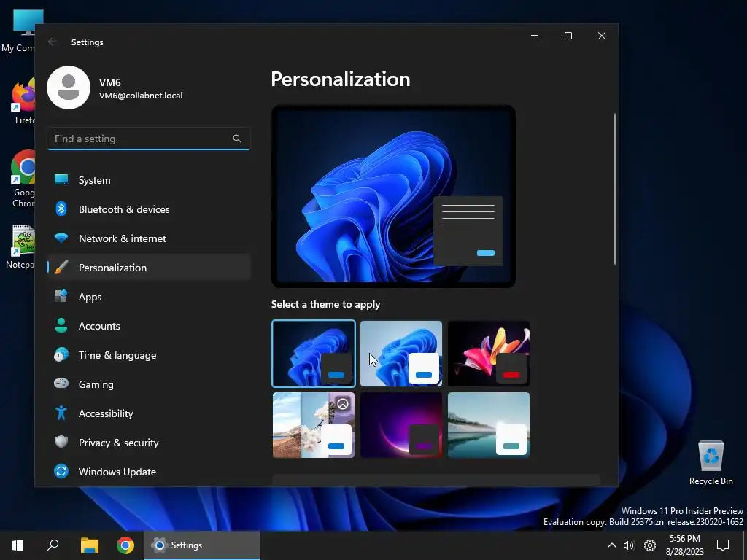
Task: Open the System settings category
Action: pyautogui.click(x=149, y=180)
